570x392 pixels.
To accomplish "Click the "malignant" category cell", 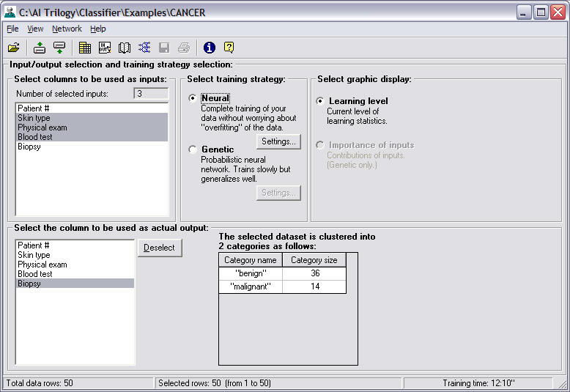I will click(x=251, y=286).
